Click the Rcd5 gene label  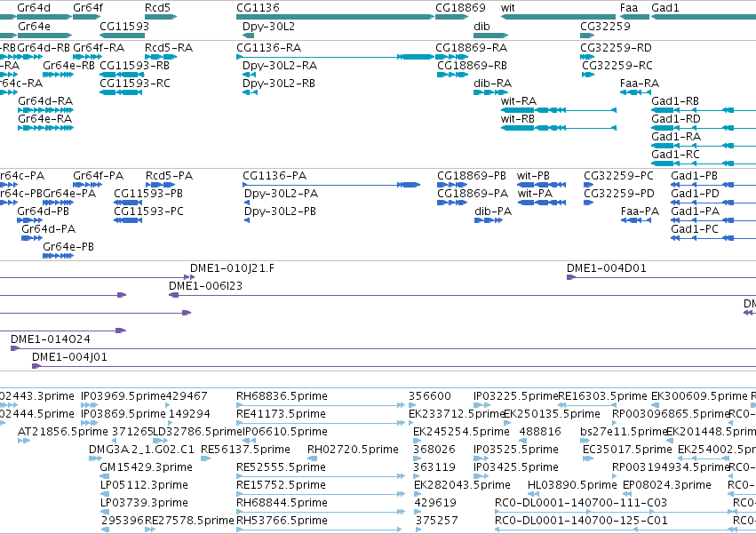click(157, 8)
